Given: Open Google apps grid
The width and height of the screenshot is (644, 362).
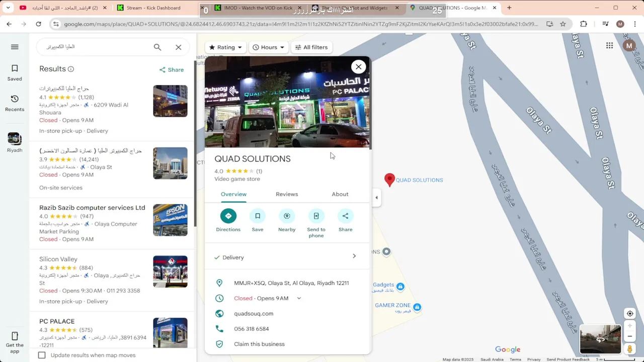Looking at the screenshot, I should pos(609,46).
